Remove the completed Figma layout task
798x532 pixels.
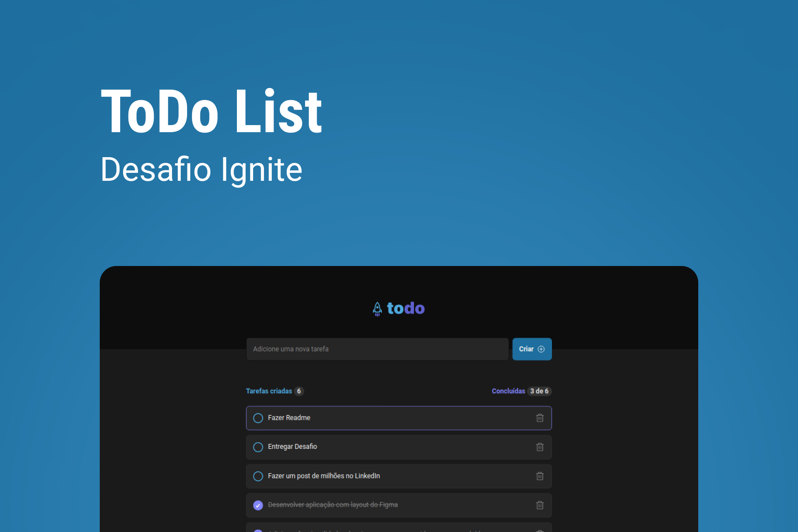pos(539,505)
